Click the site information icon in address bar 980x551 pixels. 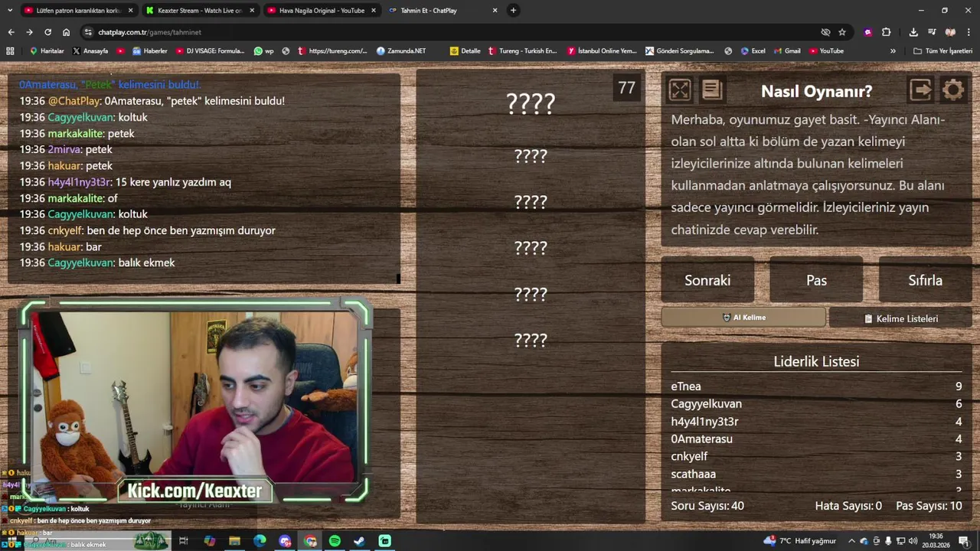coord(88,32)
